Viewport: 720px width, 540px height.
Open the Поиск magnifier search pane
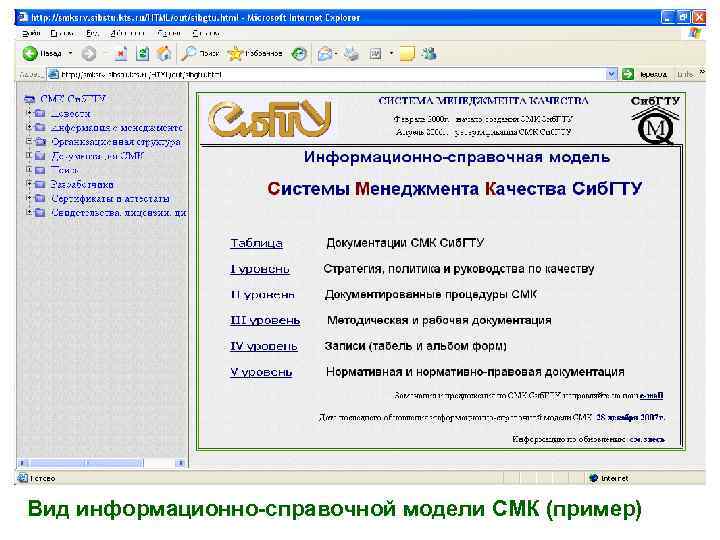(x=188, y=54)
